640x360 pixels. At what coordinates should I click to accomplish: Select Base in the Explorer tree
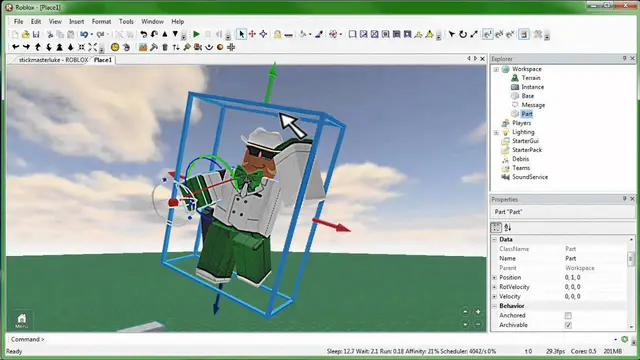click(x=527, y=96)
